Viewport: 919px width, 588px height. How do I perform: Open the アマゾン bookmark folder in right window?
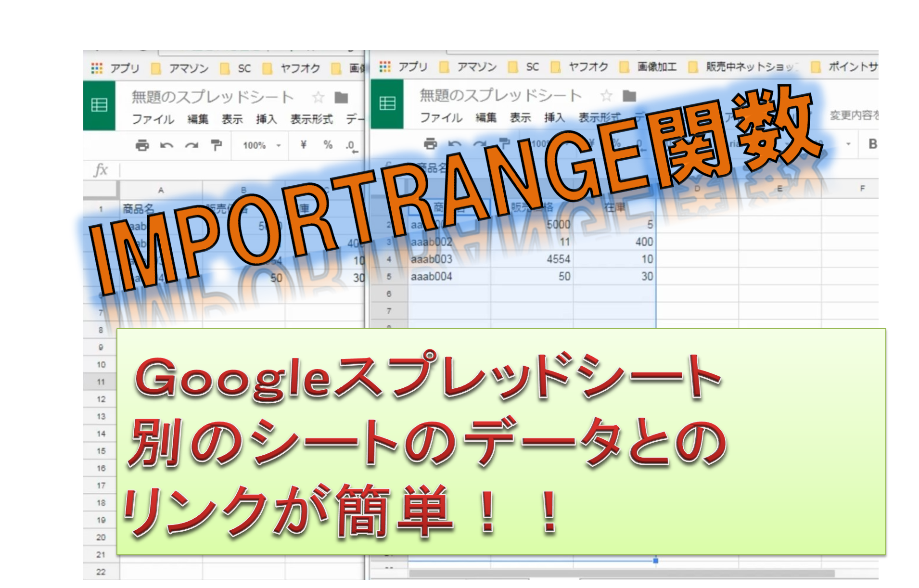coord(468,67)
